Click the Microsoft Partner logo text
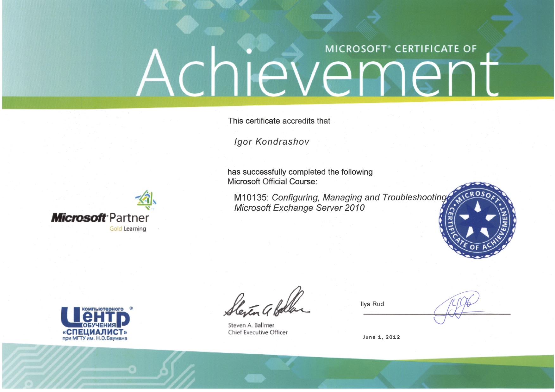This screenshot has height=392, width=555. click(100, 218)
